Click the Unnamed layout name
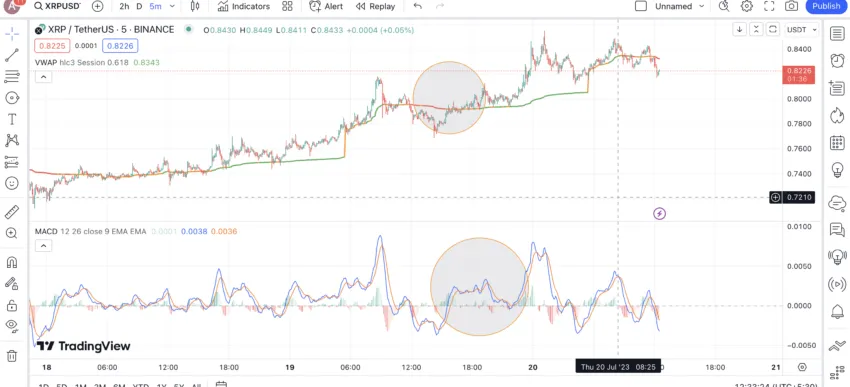The height and width of the screenshot is (387, 850). click(x=673, y=7)
